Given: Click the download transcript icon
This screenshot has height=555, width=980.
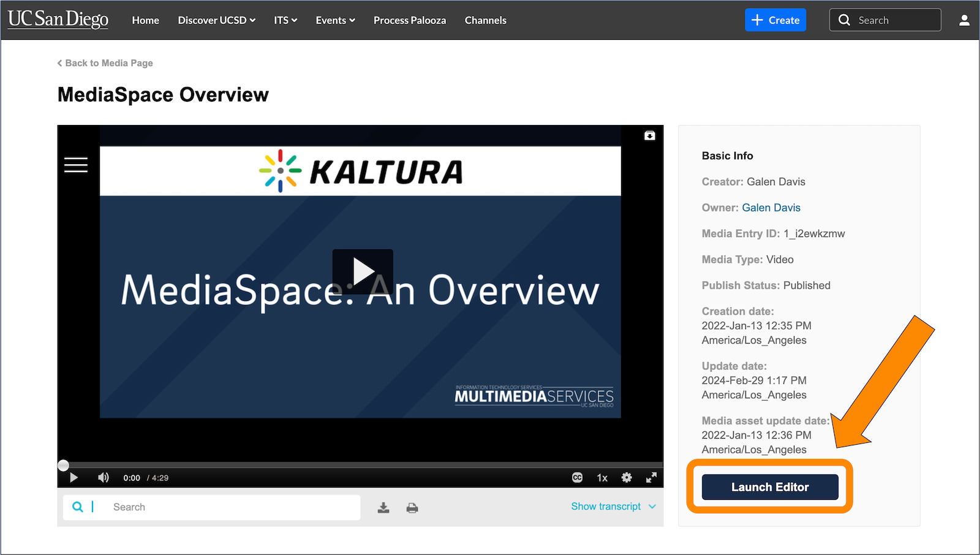Looking at the screenshot, I should point(383,507).
